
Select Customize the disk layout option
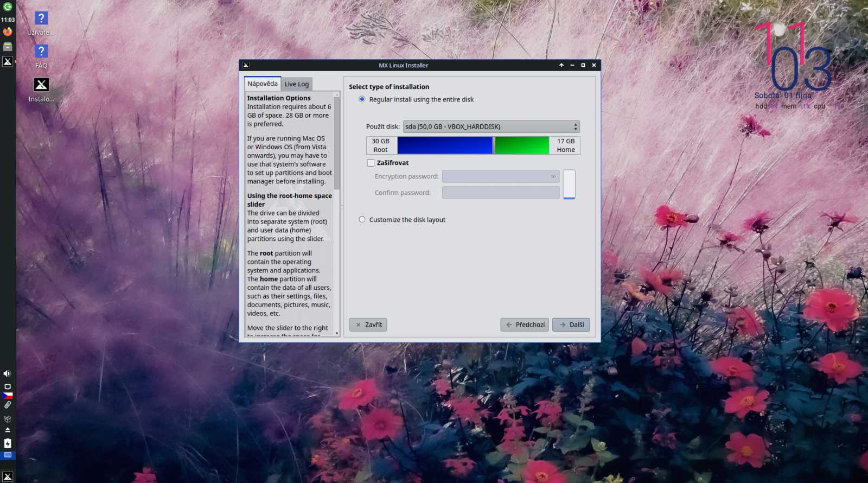(x=402, y=220)
